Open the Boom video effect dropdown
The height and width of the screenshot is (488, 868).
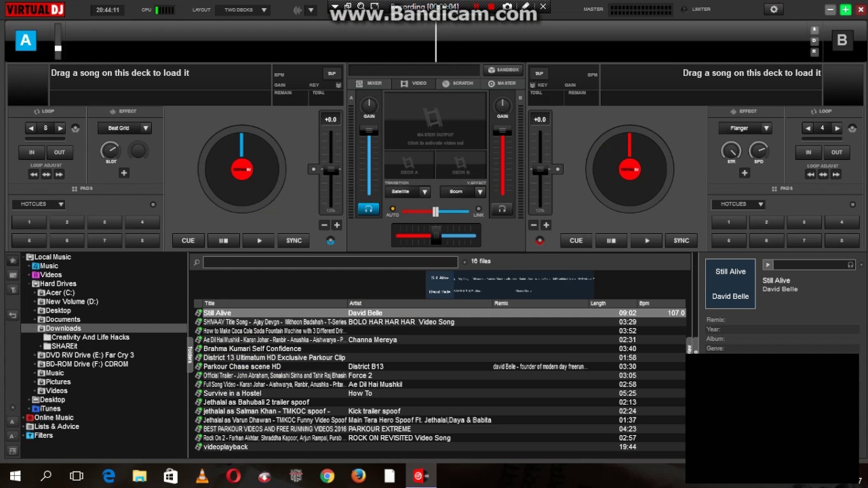[462, 192]
